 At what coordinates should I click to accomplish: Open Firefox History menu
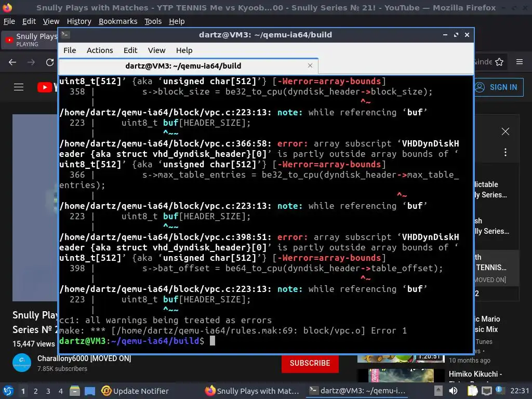coord(79,21)
